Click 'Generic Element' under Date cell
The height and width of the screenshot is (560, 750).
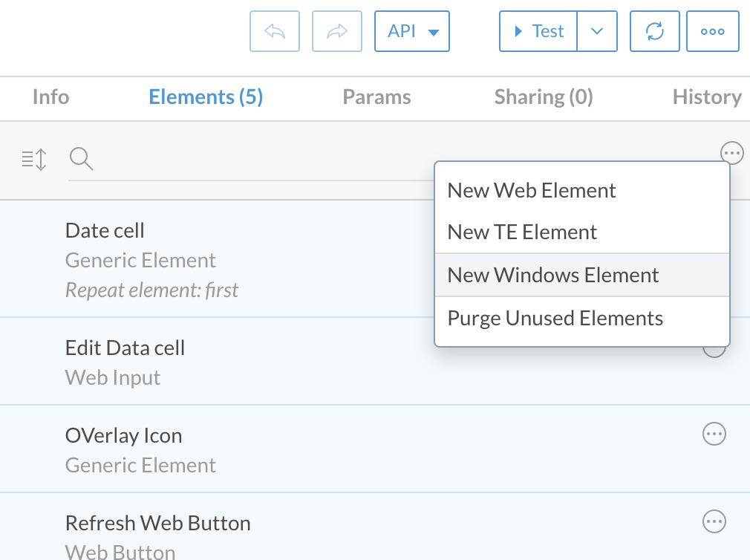tap(140, 260)
